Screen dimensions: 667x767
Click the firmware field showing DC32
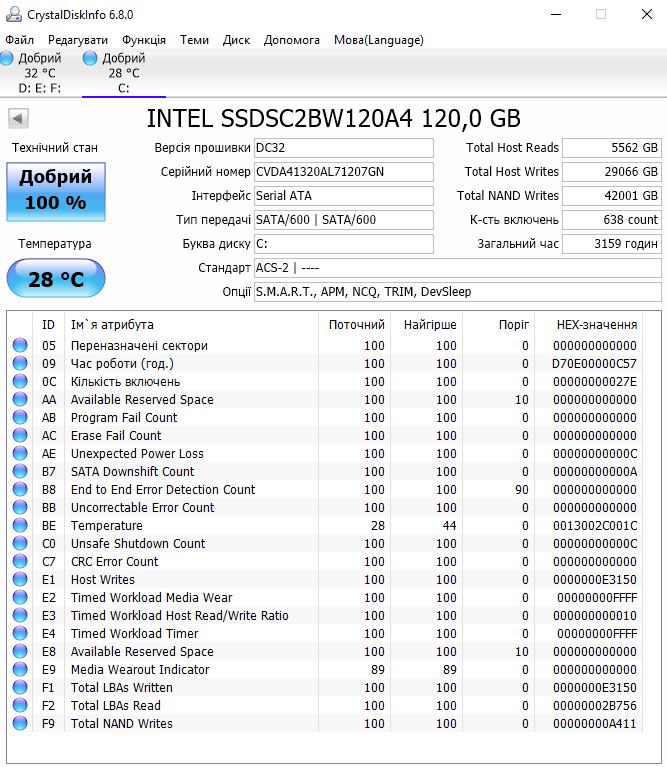point(343,148)
